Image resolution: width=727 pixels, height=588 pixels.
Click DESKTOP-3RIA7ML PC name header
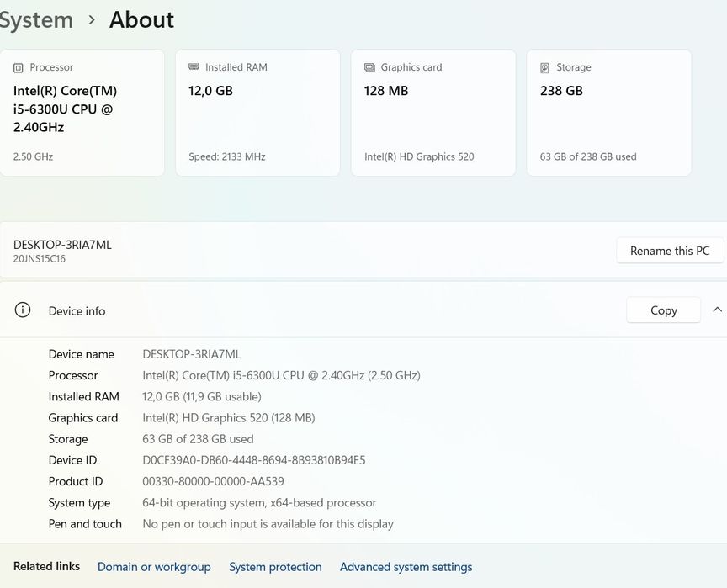(x=62, y=245)
